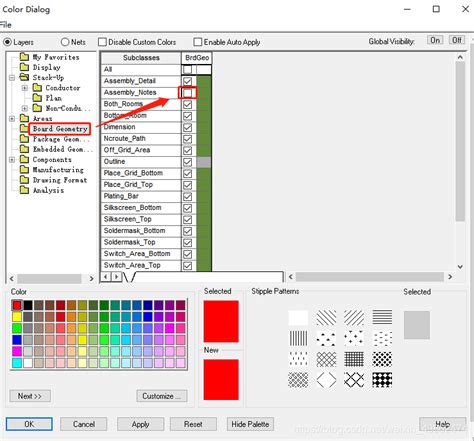474x441 pixels.
Task: Open the File menu
Action: (5, 25)
